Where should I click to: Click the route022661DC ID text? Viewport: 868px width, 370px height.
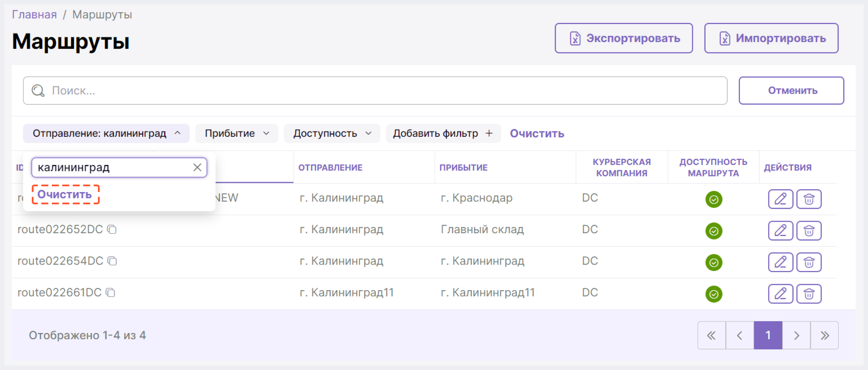coord(59,292)
